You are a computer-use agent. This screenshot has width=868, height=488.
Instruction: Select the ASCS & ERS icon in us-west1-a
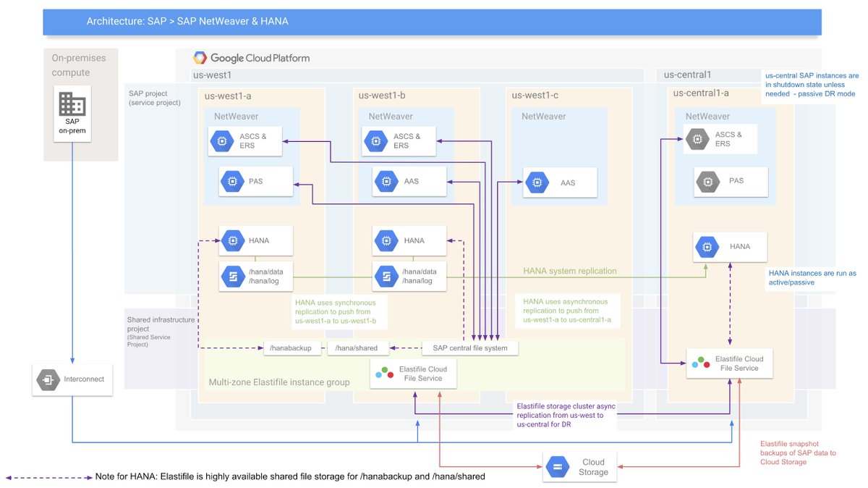tap(222, 140)
